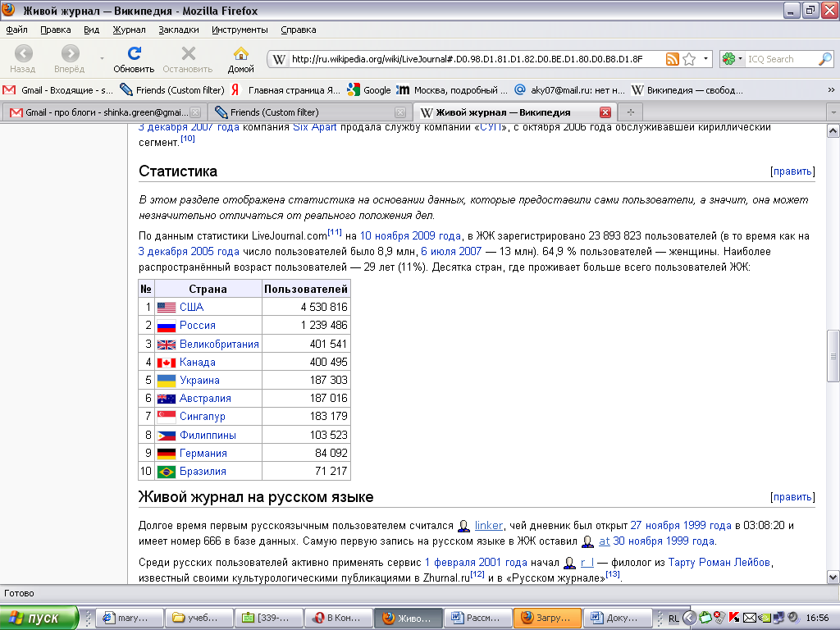The image size is (840, 630).
Task: Open the 10 ноября 2009 года link
Action: click(410, 236)
